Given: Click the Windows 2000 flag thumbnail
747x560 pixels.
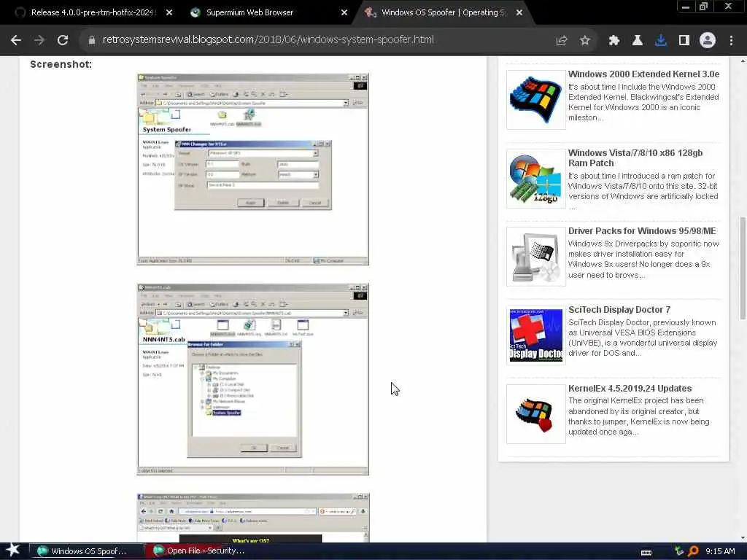Looking at the screenshot, I should [535, 99].
